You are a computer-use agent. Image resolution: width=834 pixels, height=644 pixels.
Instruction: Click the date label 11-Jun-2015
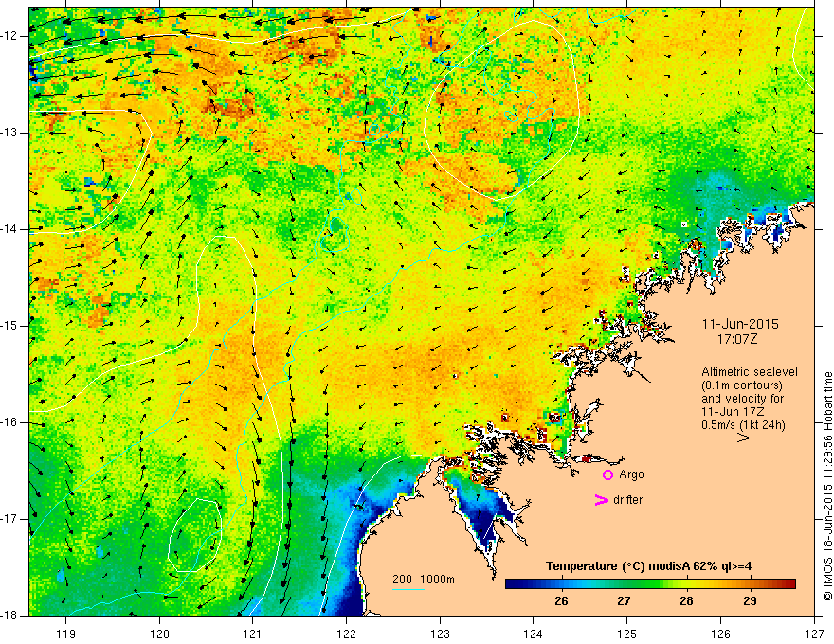[740, 324]
